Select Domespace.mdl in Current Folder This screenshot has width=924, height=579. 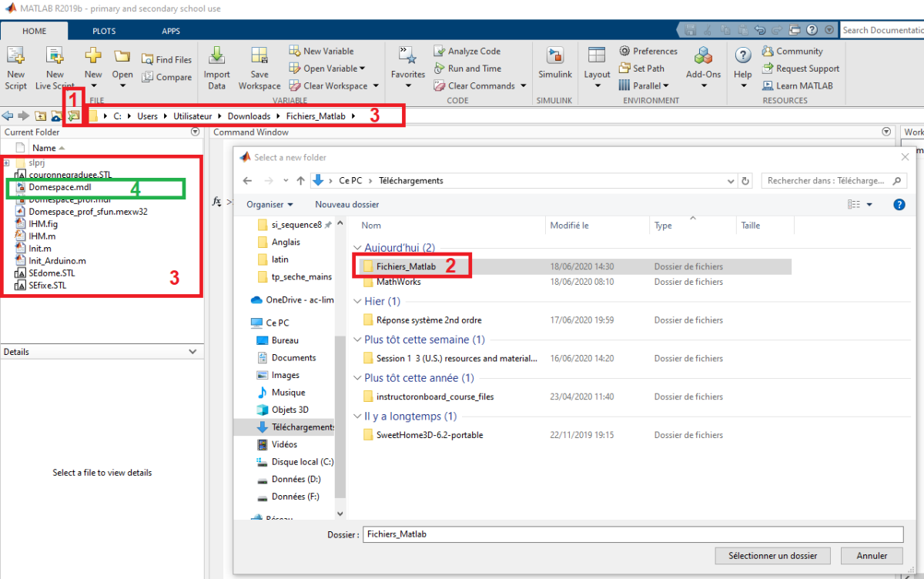[x=60, y=187]
